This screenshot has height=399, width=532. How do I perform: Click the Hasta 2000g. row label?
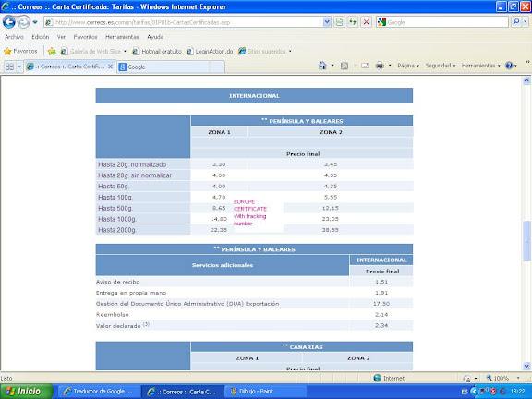point(117,230)
